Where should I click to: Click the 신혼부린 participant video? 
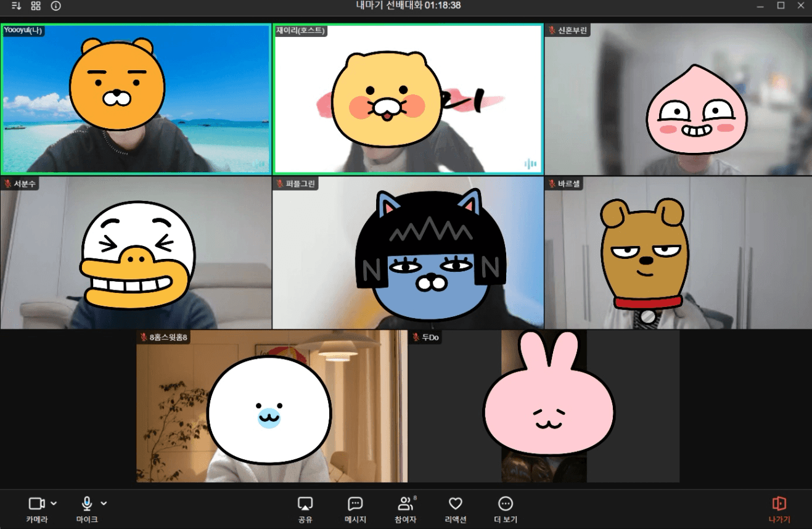point(678,99)
